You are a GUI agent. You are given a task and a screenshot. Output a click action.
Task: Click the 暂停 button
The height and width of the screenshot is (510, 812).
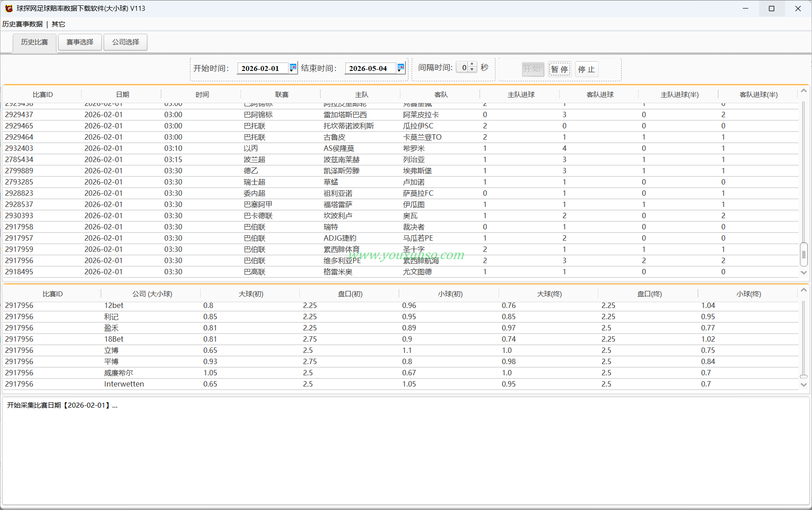tap(560, 69)
